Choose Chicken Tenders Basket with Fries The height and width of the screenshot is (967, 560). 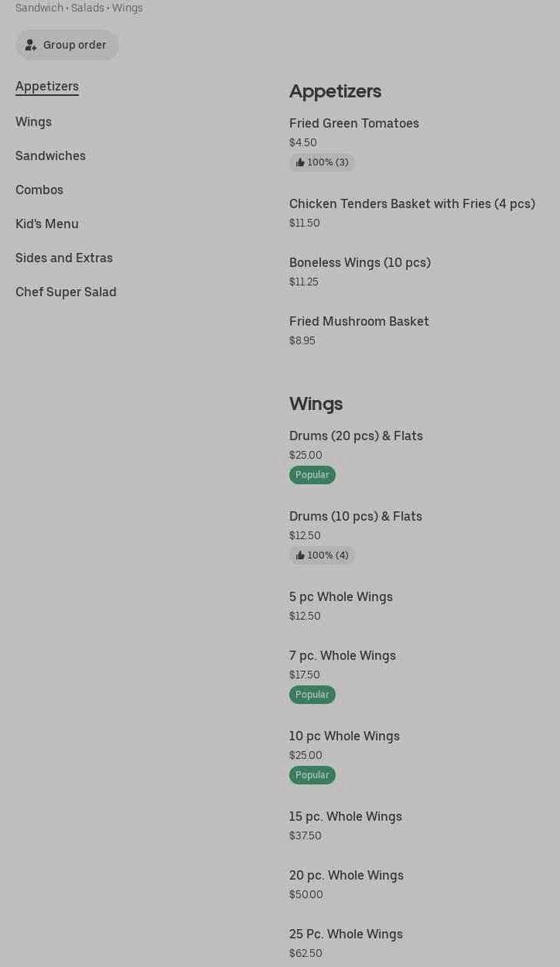click(x=412, y=203)
